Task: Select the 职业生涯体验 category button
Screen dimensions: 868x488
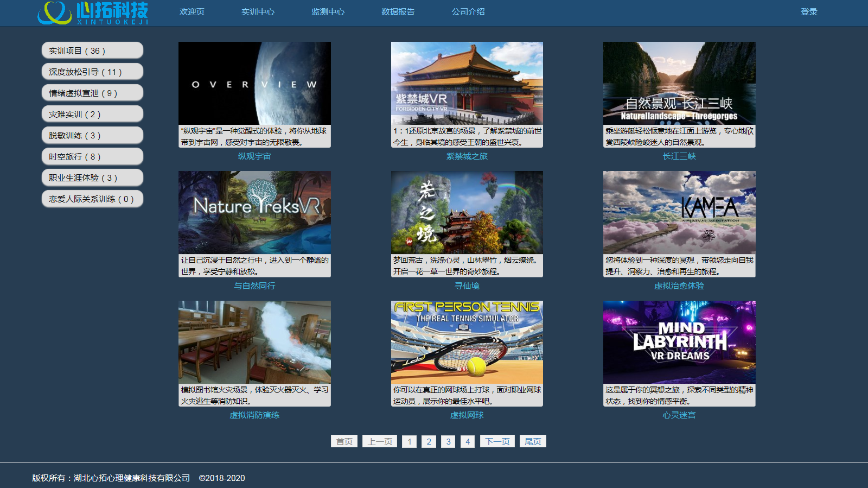Action: [x=92, y=178]
